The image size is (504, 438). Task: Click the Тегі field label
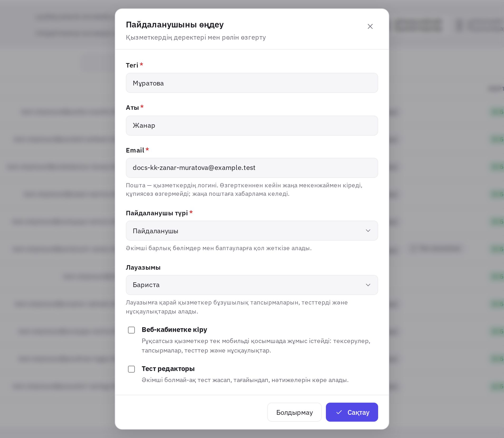132,65
